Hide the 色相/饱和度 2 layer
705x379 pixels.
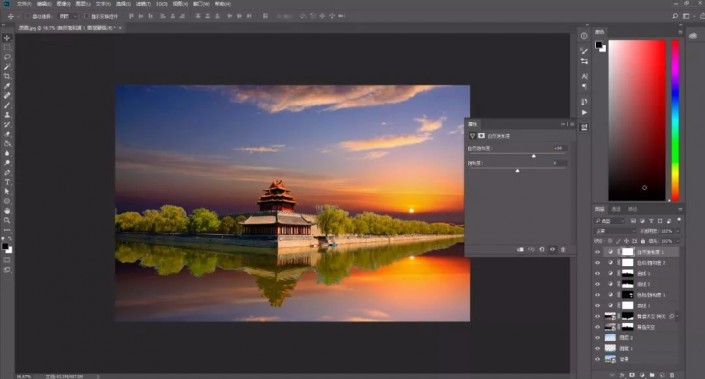coord(598,263)
